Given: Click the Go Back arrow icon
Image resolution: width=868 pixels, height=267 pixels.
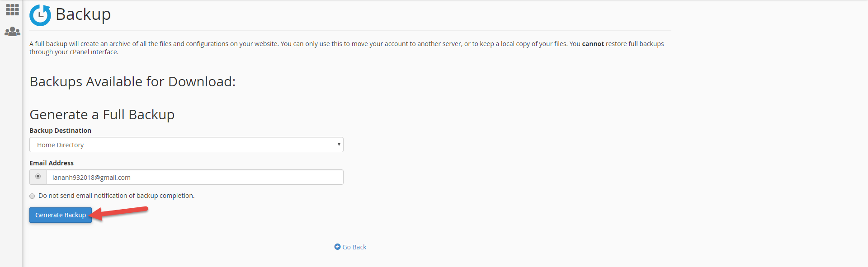Looking at the screenshot, I should click(x=337, y=247).
